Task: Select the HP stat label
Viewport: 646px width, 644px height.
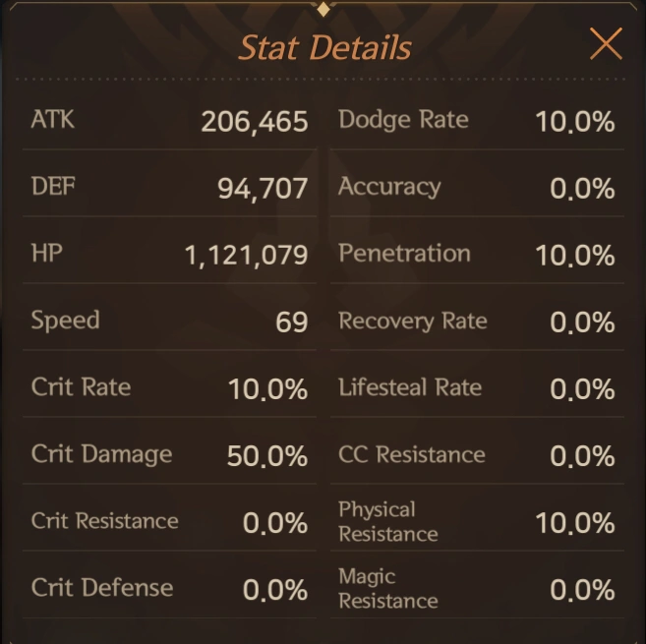Action: (47, 254)
